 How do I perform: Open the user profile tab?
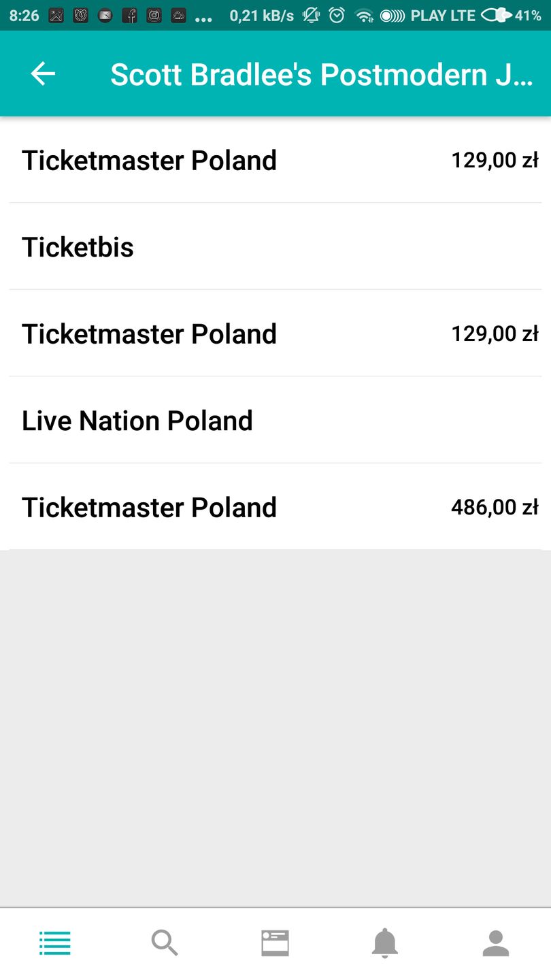tap(496, 943)
